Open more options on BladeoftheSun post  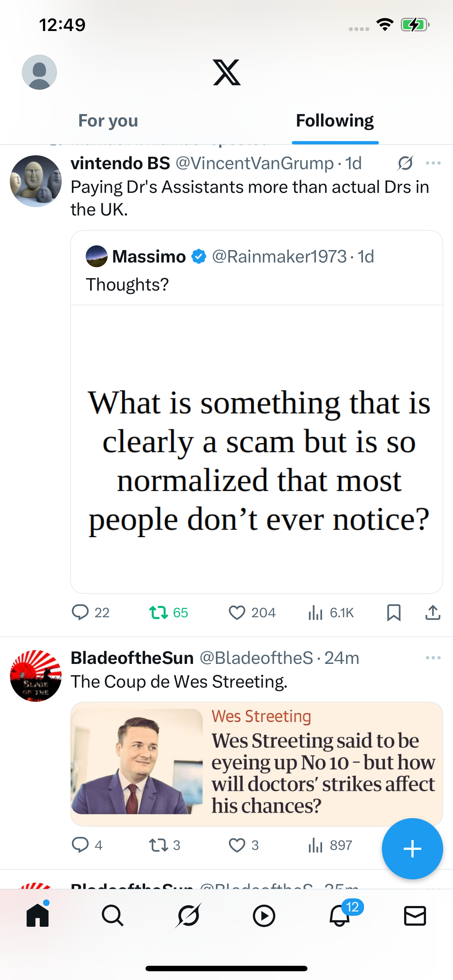433,658
